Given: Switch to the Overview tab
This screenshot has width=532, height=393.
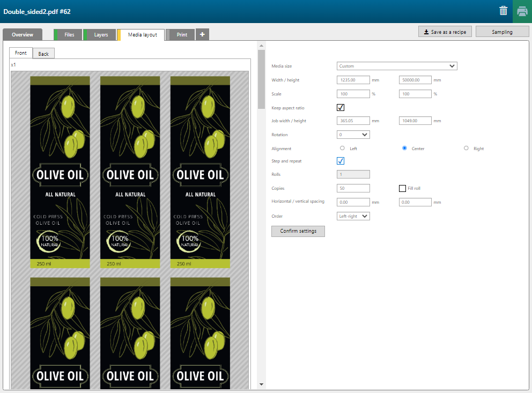Looking at the screenshot, I should pos(23,35).
